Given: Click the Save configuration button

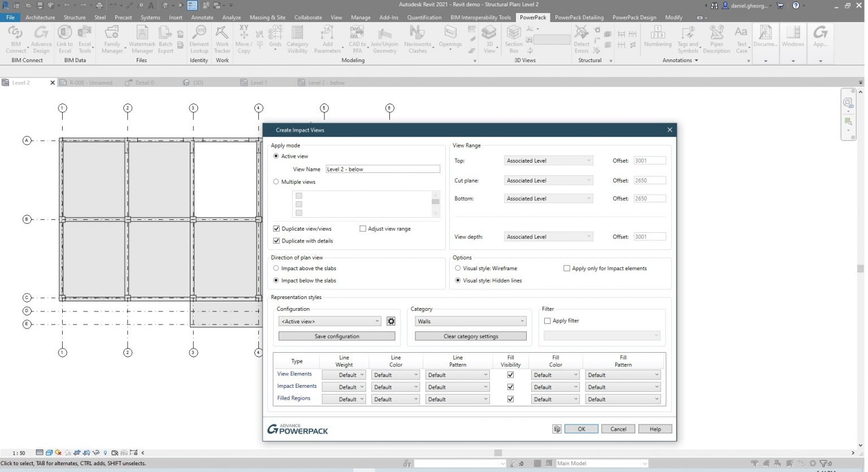Looking at the screenshot, I should coord(336,336).
